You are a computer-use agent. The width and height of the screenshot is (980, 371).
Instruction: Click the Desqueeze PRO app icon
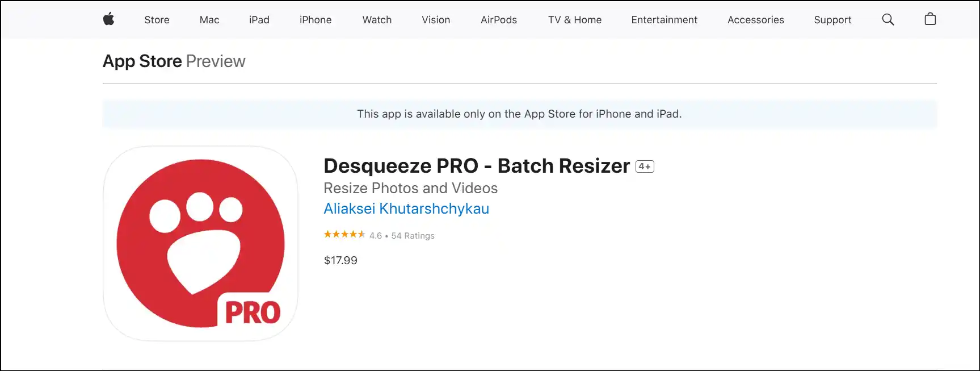click(x=200, y=243)
